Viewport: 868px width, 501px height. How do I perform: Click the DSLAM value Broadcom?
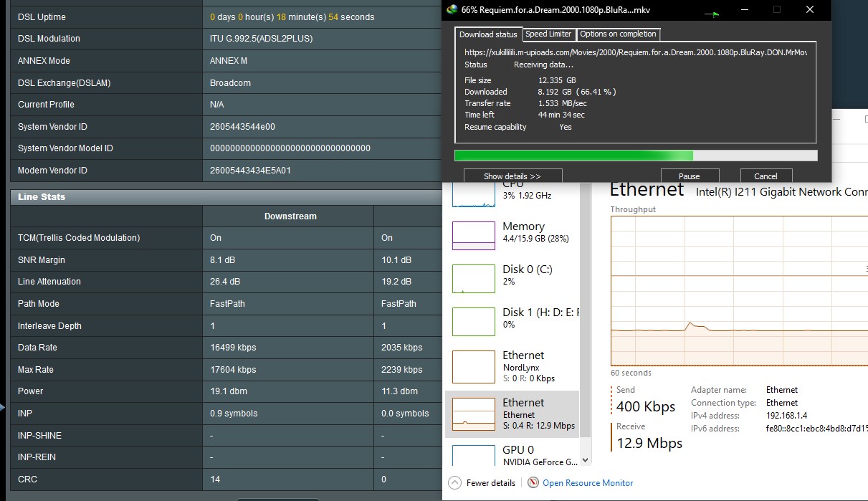click(x=230, y=83)
